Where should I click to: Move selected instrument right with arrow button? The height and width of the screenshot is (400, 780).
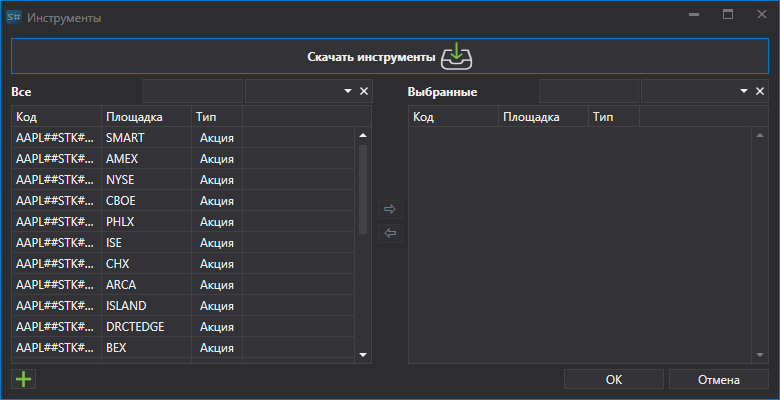pyautogui.click(x=390, y=209)
